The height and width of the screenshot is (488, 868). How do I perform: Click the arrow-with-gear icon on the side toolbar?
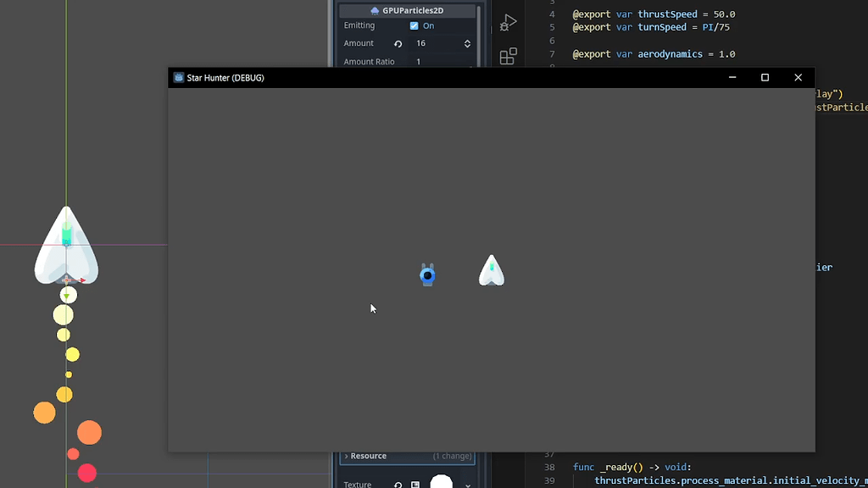point(507,23)
